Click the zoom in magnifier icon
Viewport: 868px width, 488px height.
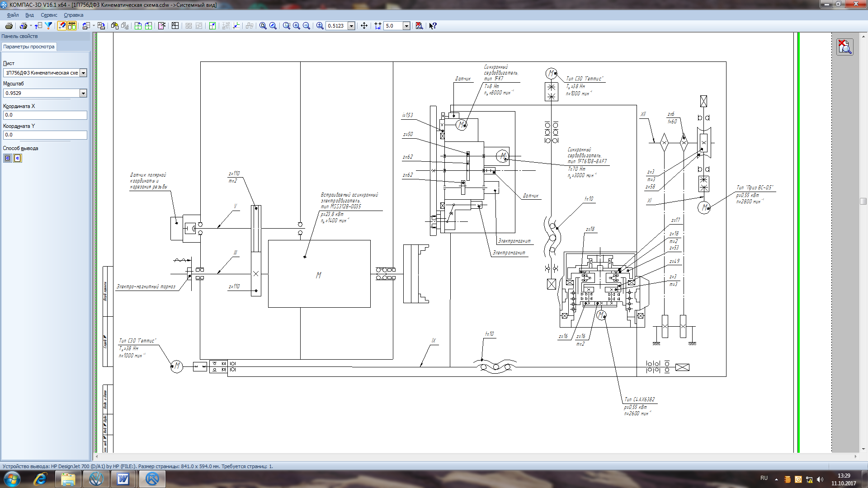(x=297, y=26)
